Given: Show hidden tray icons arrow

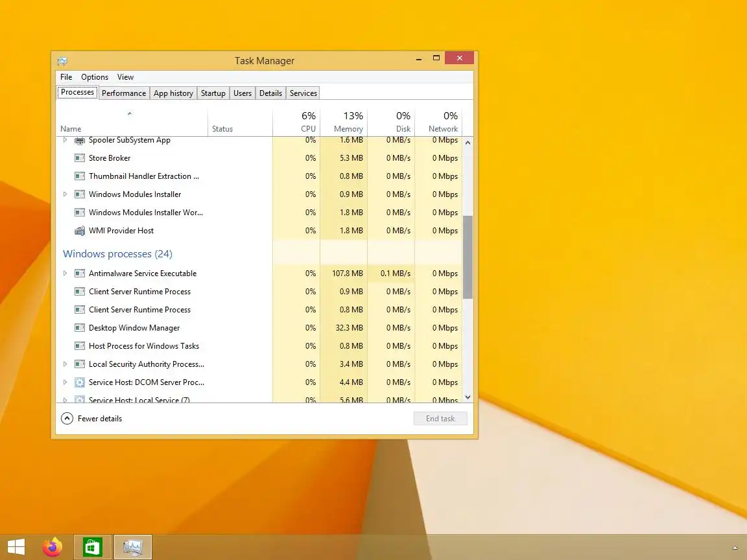Looking at the screenshot, I should click(735, 548).
